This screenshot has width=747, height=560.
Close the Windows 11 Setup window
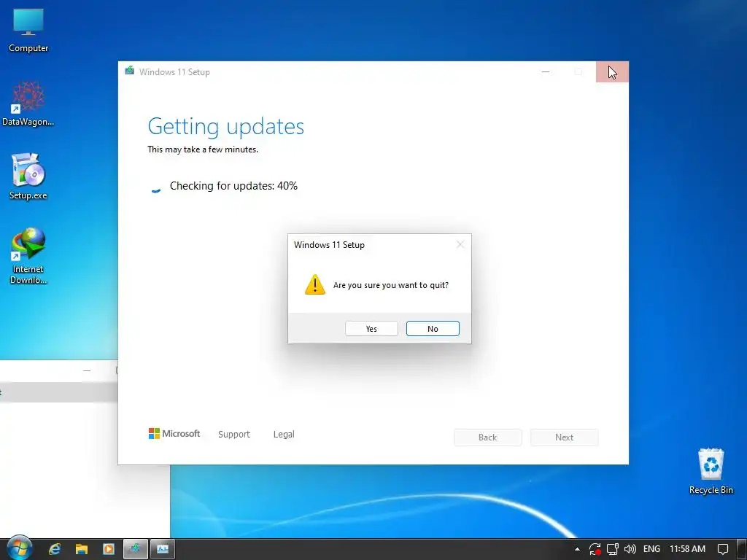point(612,72)
